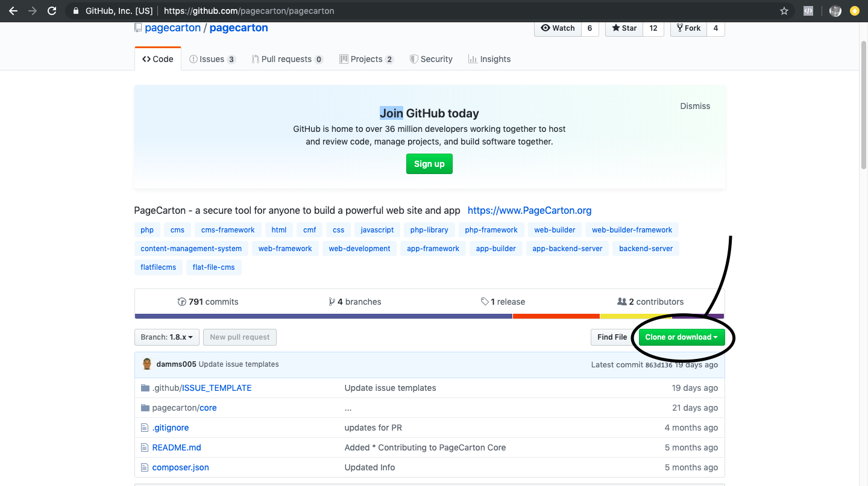Open the Security tab
The image size is (868, 486).
[431, 59]
